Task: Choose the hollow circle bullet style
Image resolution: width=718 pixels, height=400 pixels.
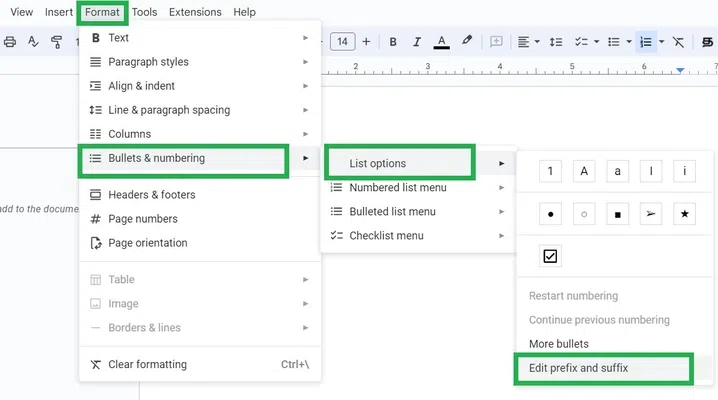Action: point(584,214)
